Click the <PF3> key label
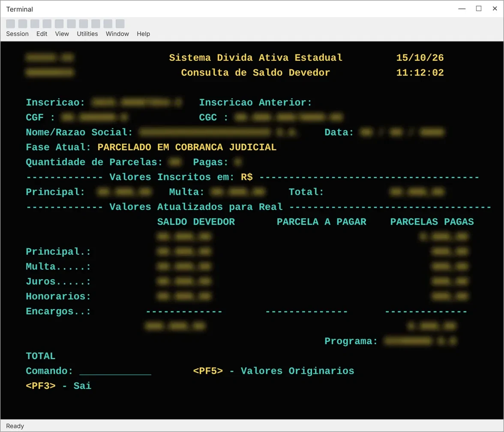 click(x=40, y=386)
